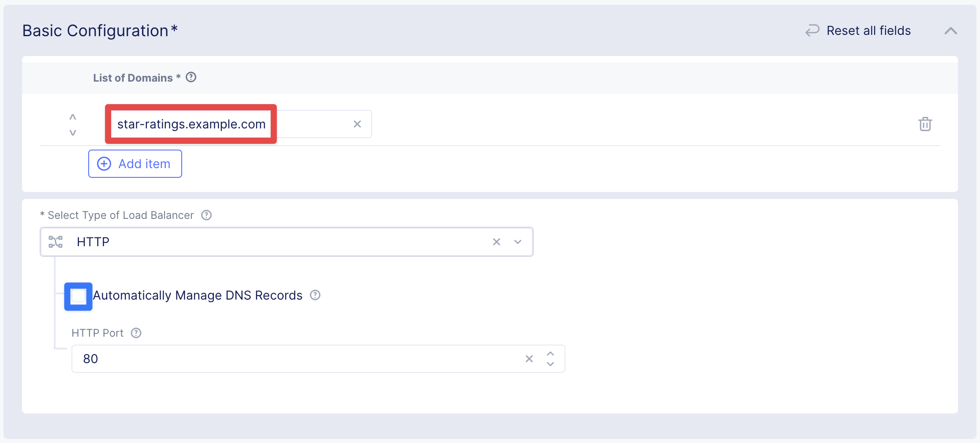980x443 pixels.
Task: Clear the HTTP Port value
Action: (529, 359)
